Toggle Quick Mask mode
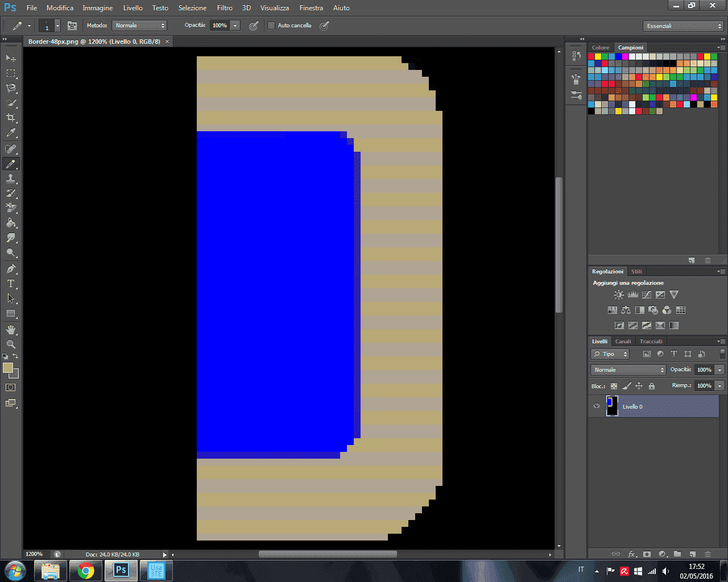728x582 pixels. (x=11, y=388)
